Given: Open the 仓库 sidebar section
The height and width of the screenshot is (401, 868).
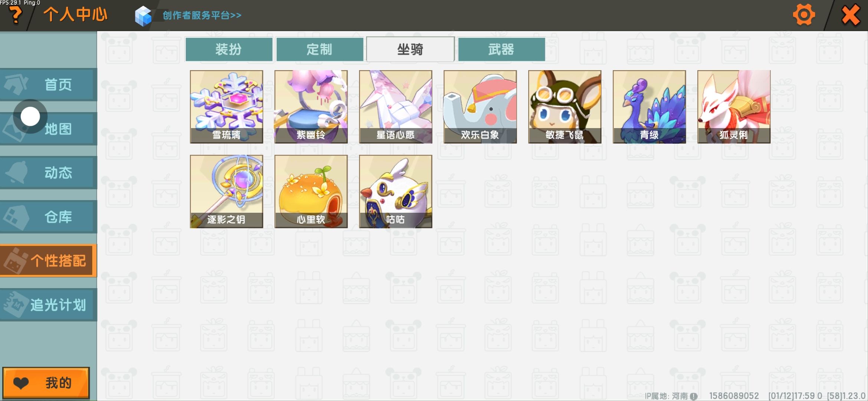Looking at the screenshot, I should pyautogui.click(x=48, y=217).
